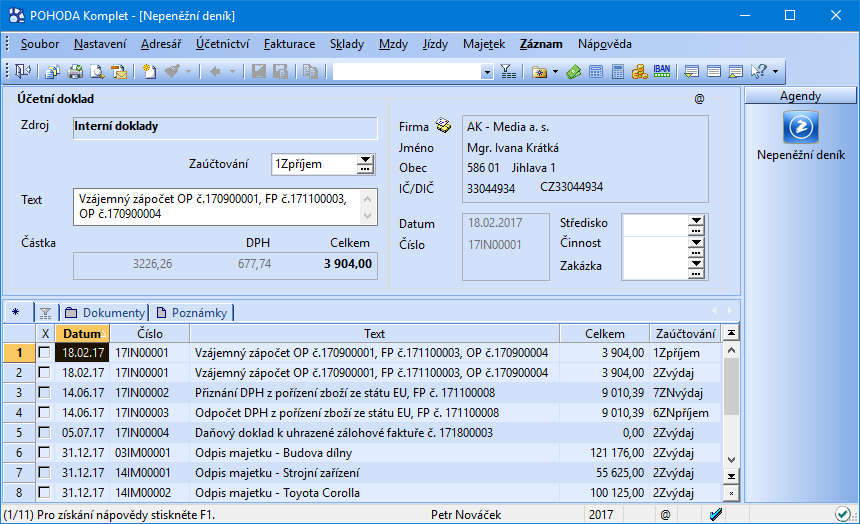
Task: Expand the arrow next to the help pointer icon
Action: point(776,72)
